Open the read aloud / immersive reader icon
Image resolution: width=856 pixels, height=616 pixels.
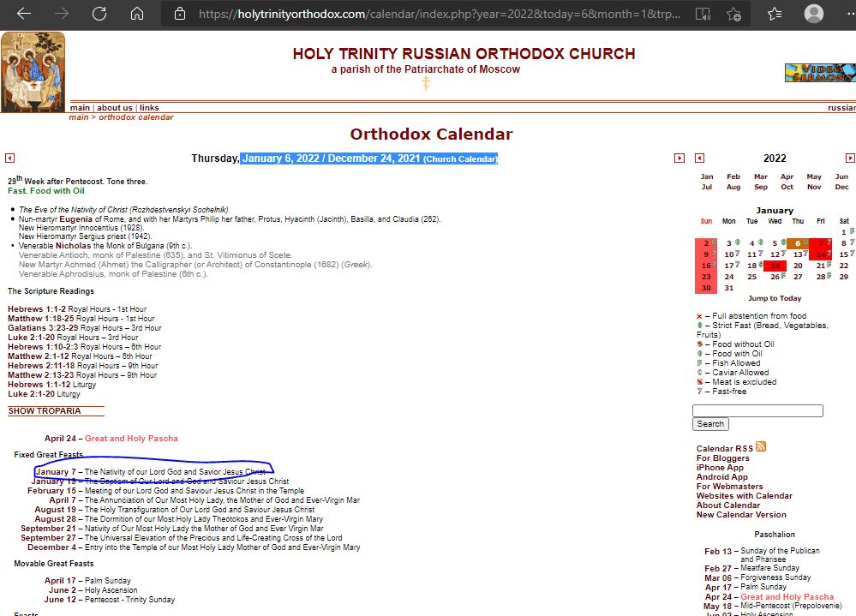(x=703, y=15)
